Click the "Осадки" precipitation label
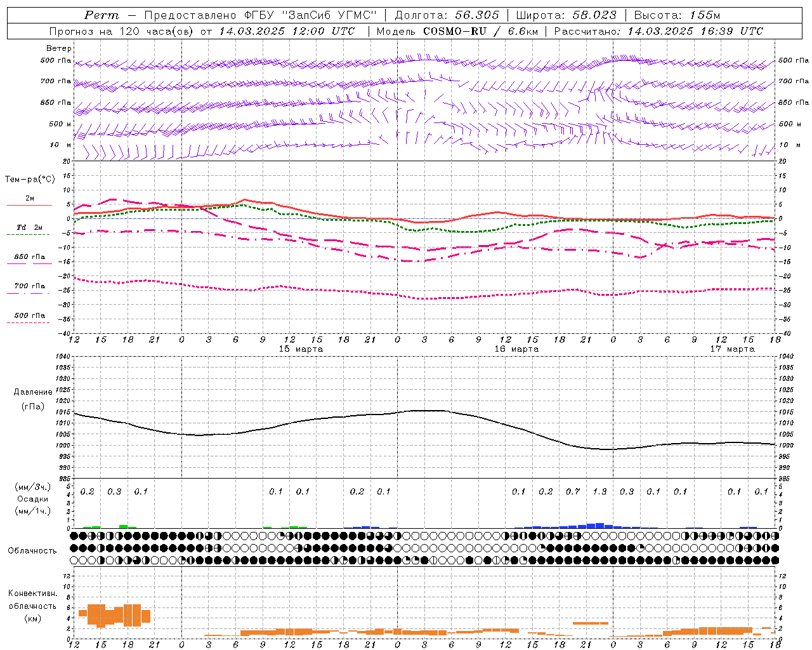 point(33,499)
